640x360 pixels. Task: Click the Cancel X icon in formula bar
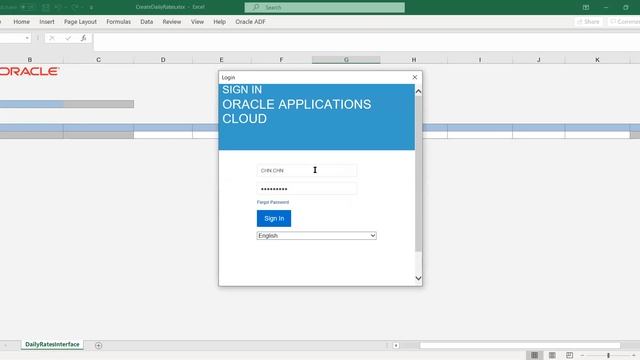pyautogui.click(x=52, y=38)
